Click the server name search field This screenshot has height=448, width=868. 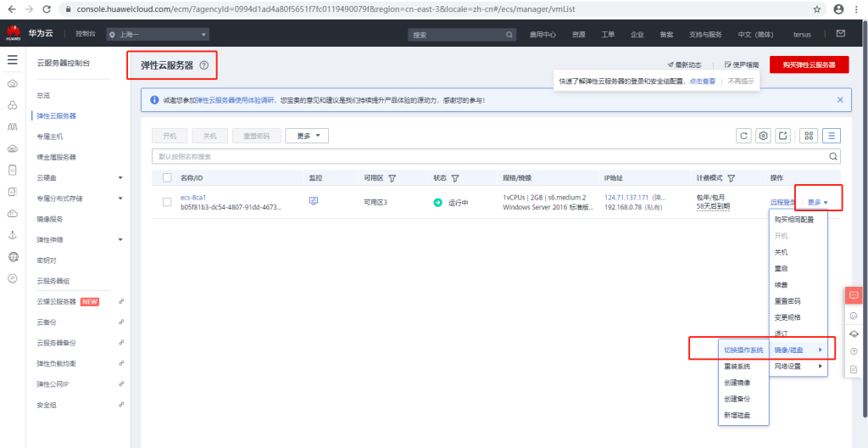(496, 156)
